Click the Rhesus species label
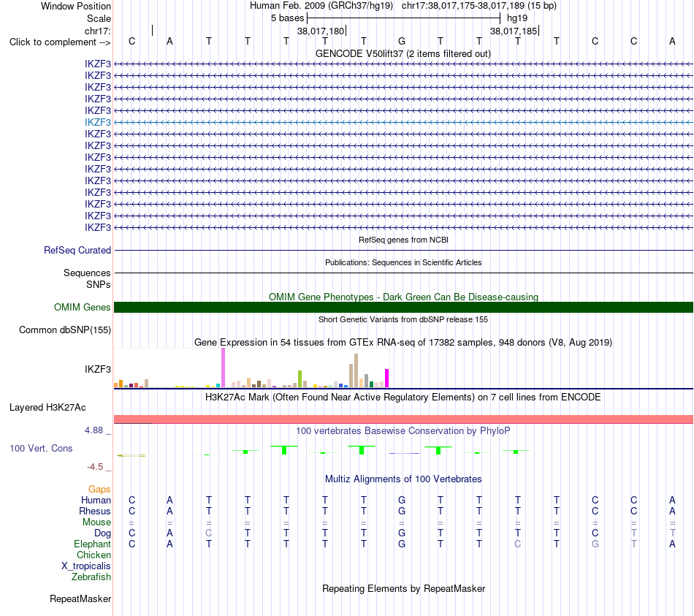 95,511
